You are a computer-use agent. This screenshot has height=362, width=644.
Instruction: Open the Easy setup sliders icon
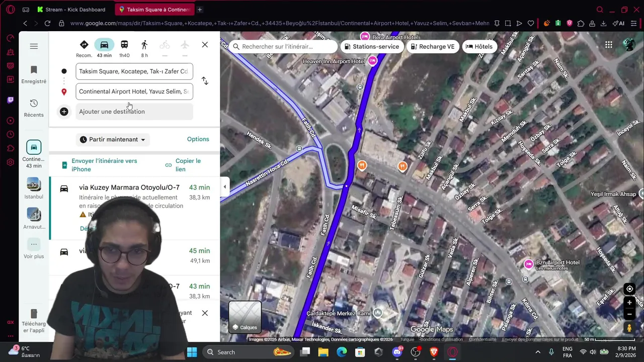point(634,23)
